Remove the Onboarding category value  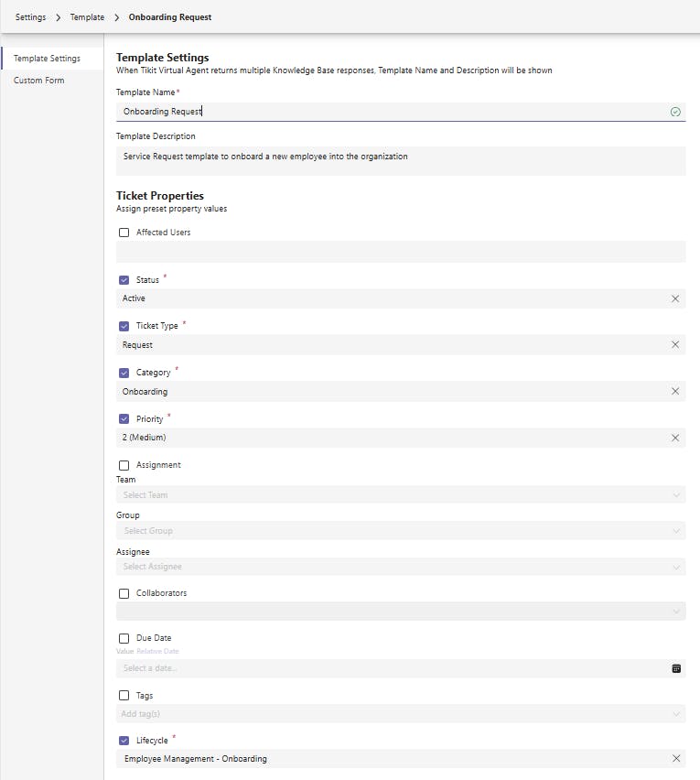click(x=675, y=392)
